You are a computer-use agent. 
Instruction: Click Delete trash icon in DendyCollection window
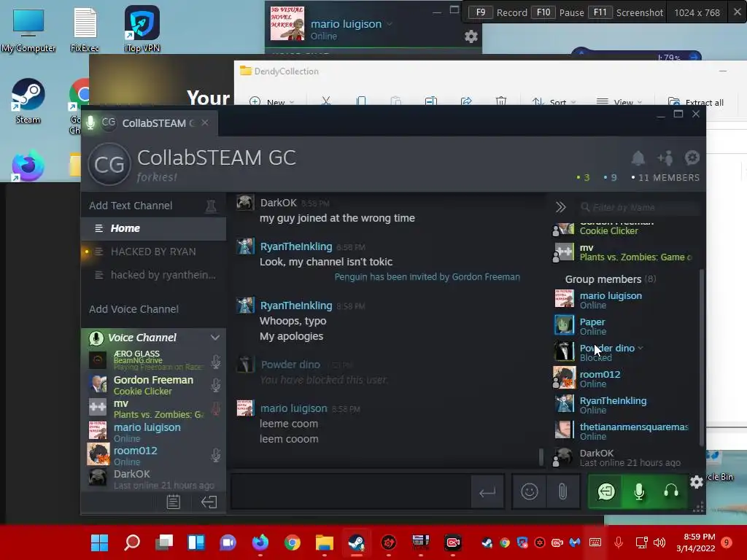[500, 101]
